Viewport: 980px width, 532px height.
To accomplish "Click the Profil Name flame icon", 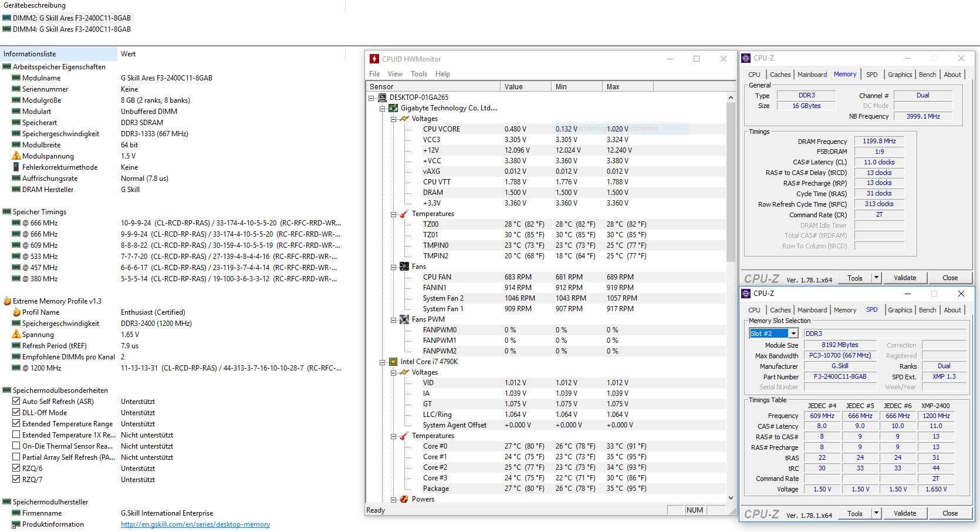I will point(16,312).
